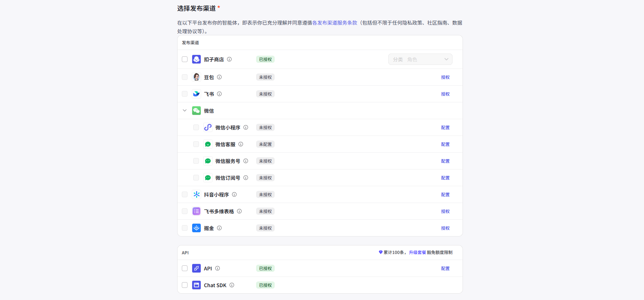Viewport: 644px width, 300px height.
Task: Show info tooltip for API
Action: (x=218, y=268)
